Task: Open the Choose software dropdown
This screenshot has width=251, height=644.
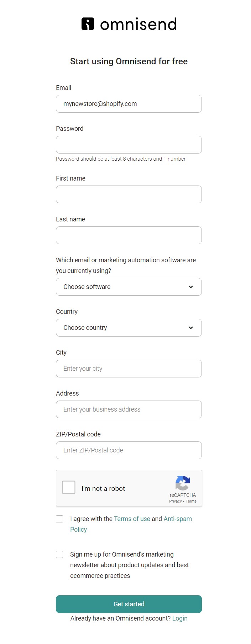Action: [129, 286]
